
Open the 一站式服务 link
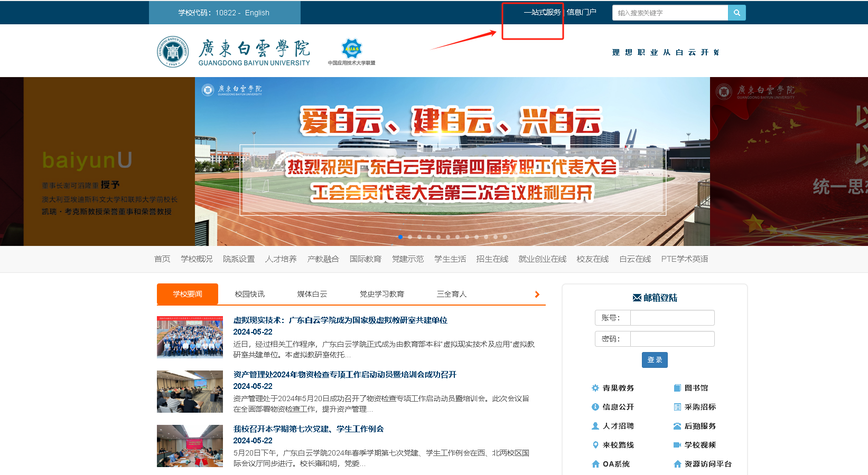coord(542,12)
